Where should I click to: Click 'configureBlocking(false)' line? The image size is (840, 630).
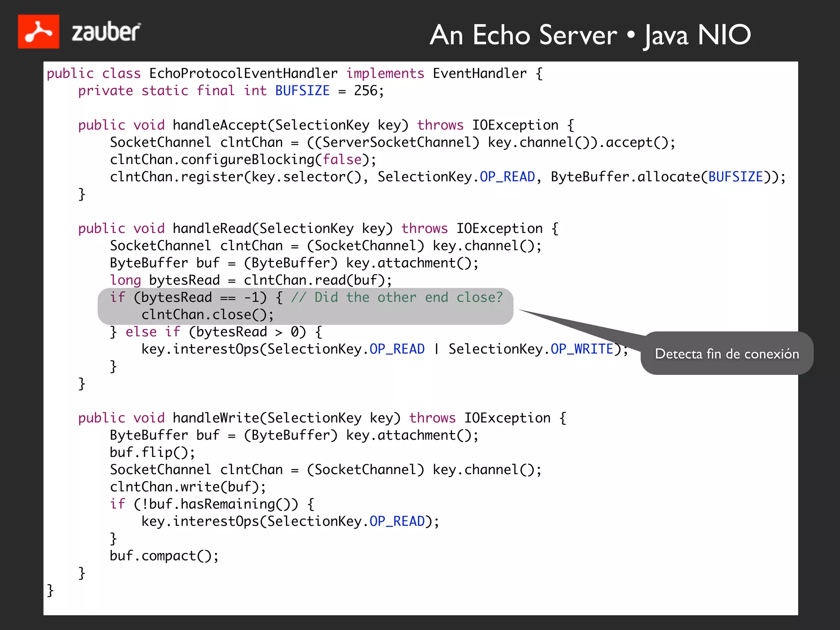tap(243, 160)
